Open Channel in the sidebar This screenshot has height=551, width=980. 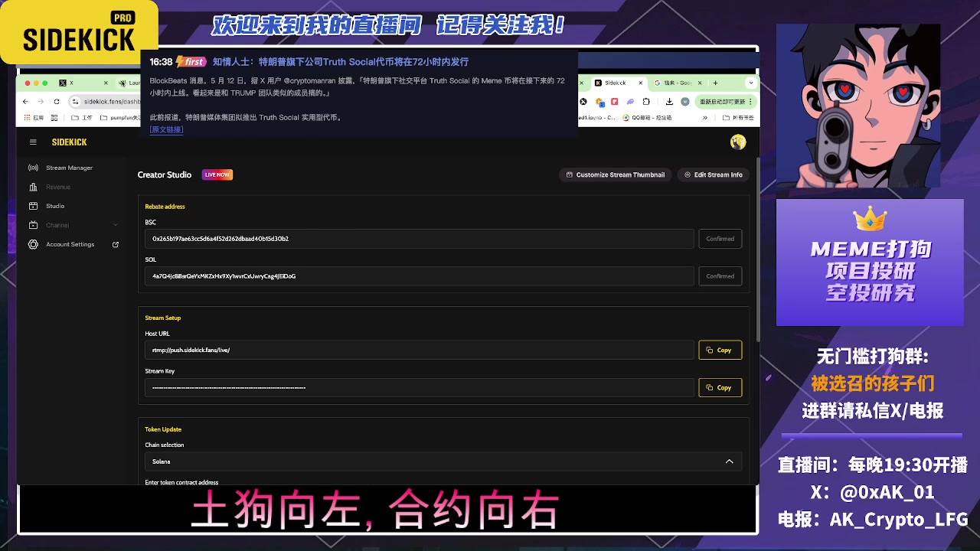[57, 225]
